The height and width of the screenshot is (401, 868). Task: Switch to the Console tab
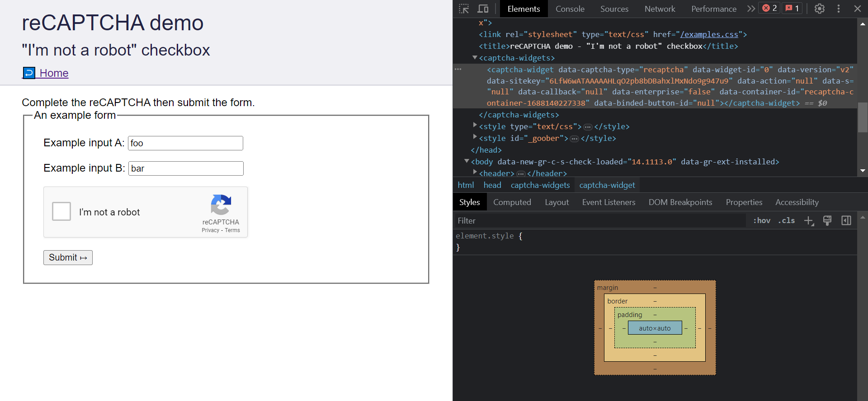click(x=570, y=9)
